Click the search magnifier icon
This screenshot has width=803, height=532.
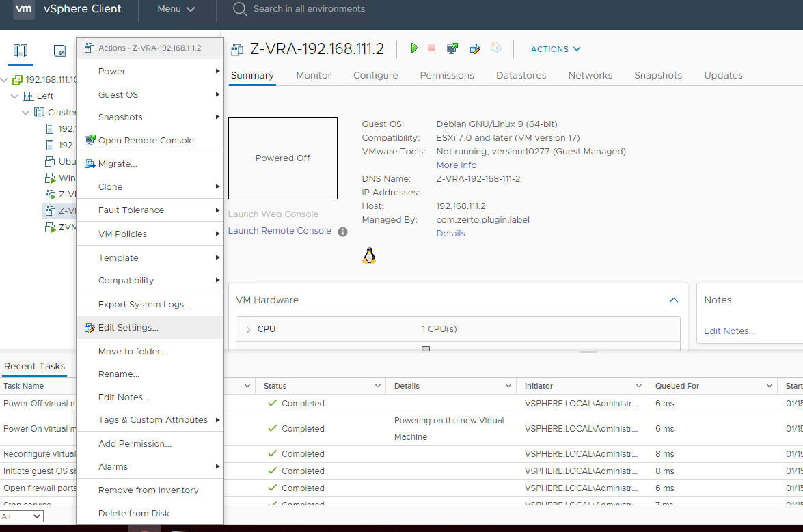pyautogui.click(x=240, y=9)
